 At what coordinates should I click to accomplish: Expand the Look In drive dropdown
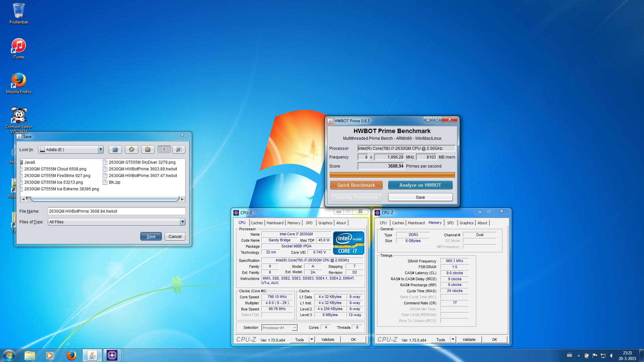tap(100, 150)
